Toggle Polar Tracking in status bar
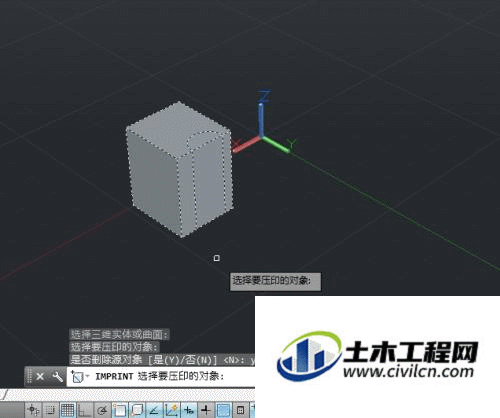 pos(102,410)
